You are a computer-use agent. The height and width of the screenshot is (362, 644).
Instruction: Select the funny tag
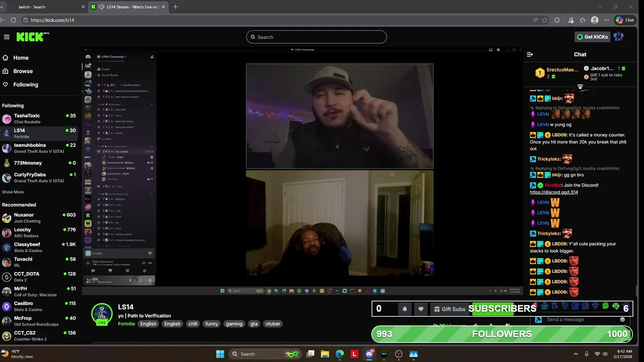pyautogui.click(x=212, y=324)
